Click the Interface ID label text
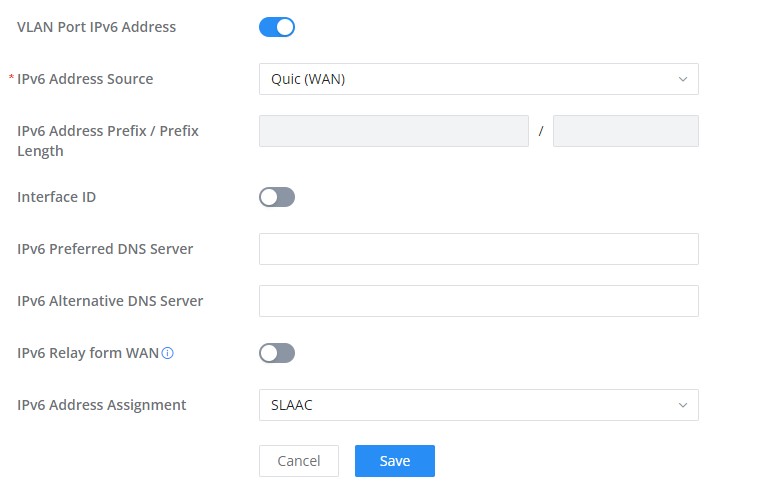This screenshot has width=775, height=485. click(57, 197)
